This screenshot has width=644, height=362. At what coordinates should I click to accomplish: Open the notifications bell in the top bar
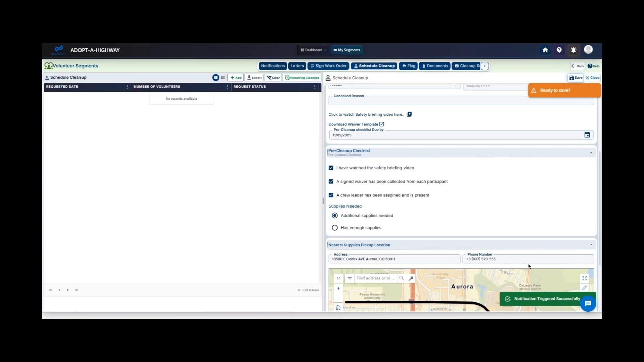pyautogui.click(x=573, y=50)
